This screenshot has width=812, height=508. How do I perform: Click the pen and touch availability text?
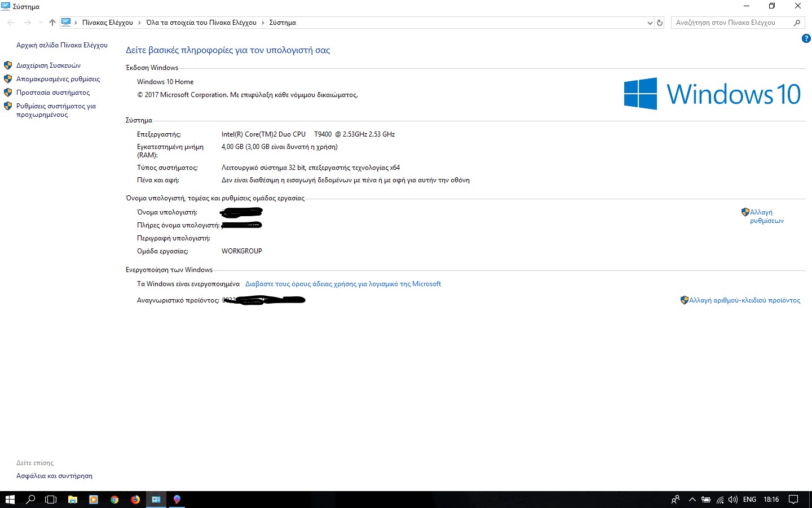click(346, 180)
